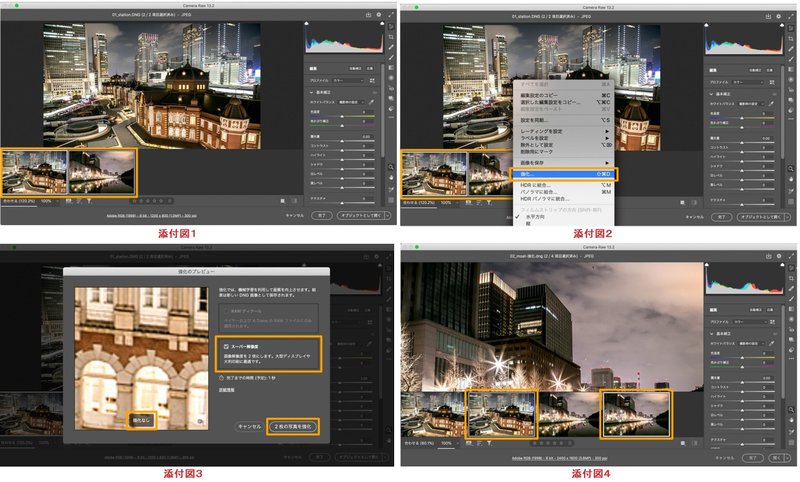Select the Adjustment Brush in figure 1 window
This screenshot has height=482, width=800.
[391, 57]
